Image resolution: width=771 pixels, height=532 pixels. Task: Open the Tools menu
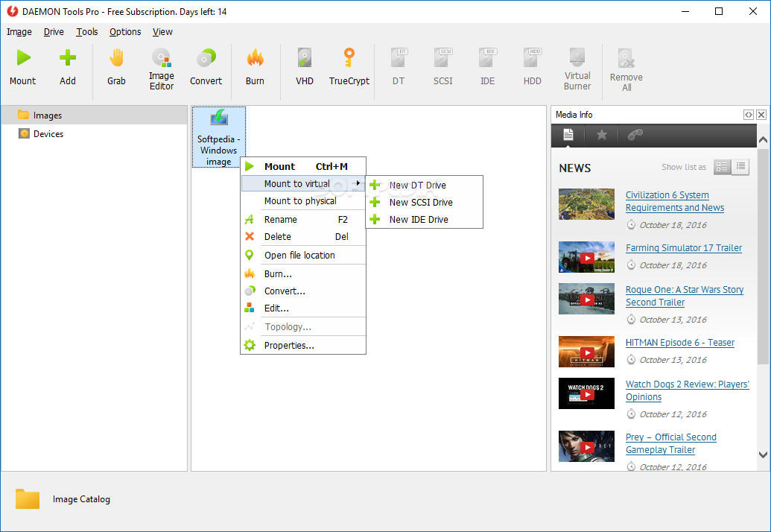point(87,32)
